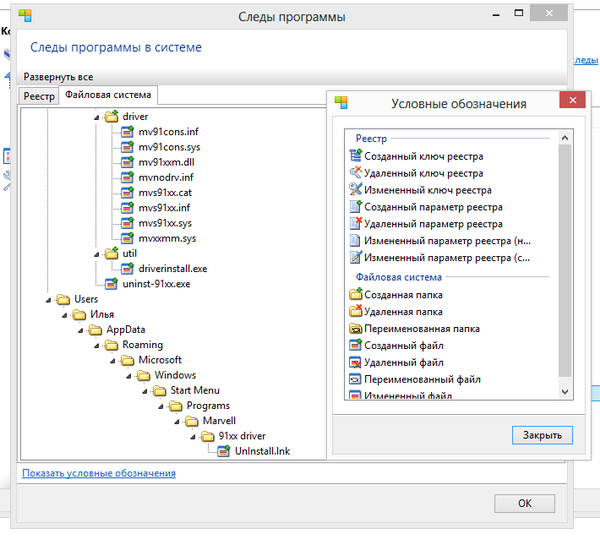Click the legend list scrollbar down arrow
This screenshot has width=600, height=545.
click(565, 392)
